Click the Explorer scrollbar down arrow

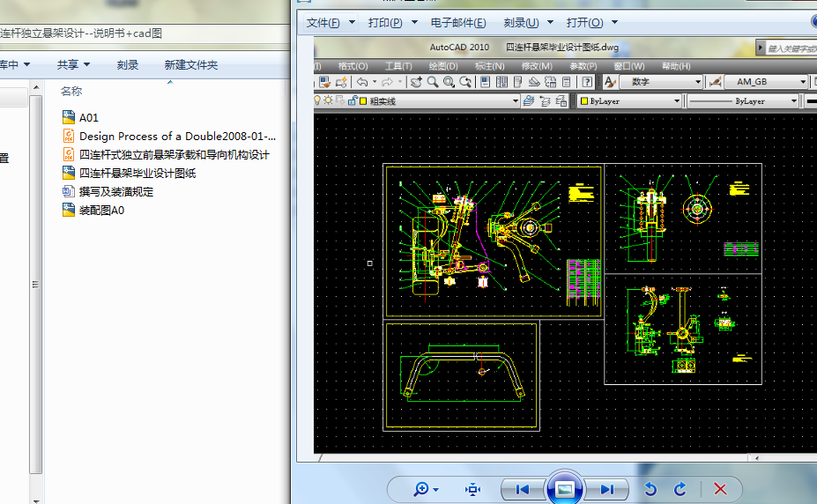click(x=36, y=500)
